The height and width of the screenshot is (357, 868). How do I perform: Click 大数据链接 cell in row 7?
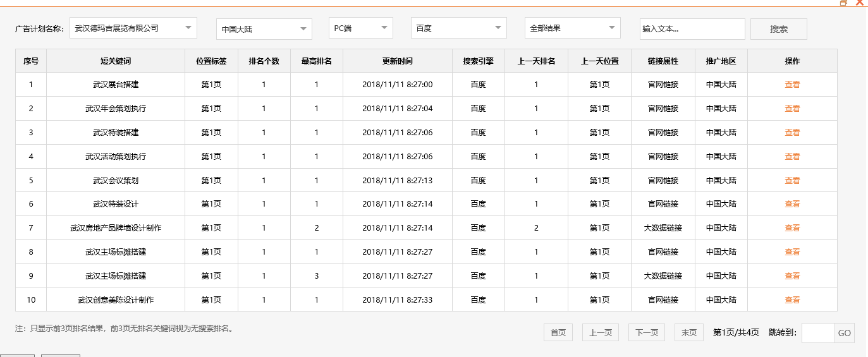tap(663, 228)
